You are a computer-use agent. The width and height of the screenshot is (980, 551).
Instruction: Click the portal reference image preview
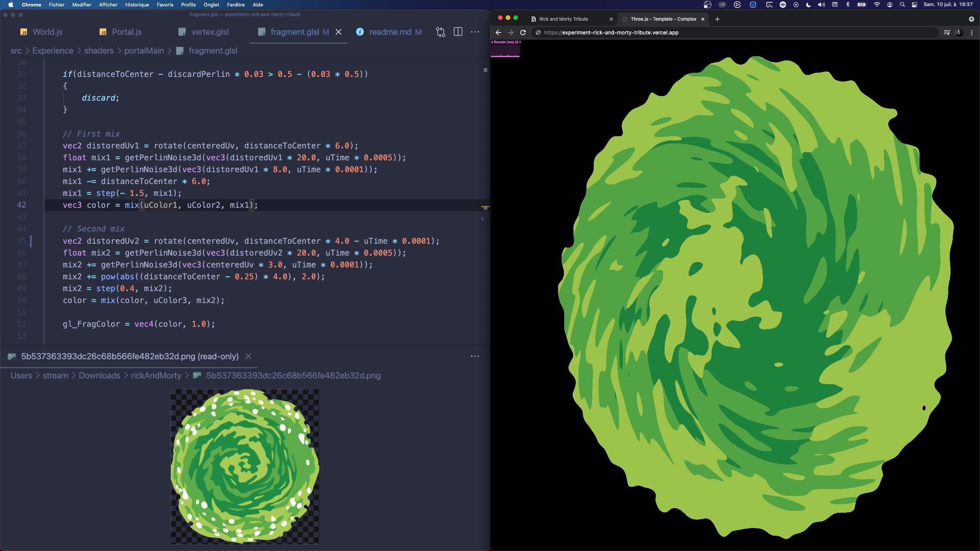pyautogui.click(x=245, y=466)
